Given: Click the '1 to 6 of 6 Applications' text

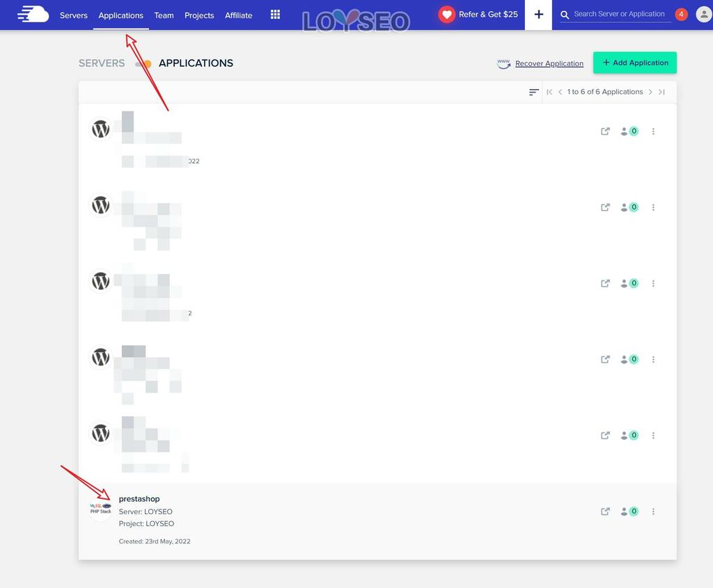Looking at the screenshot, I should 605,92.
